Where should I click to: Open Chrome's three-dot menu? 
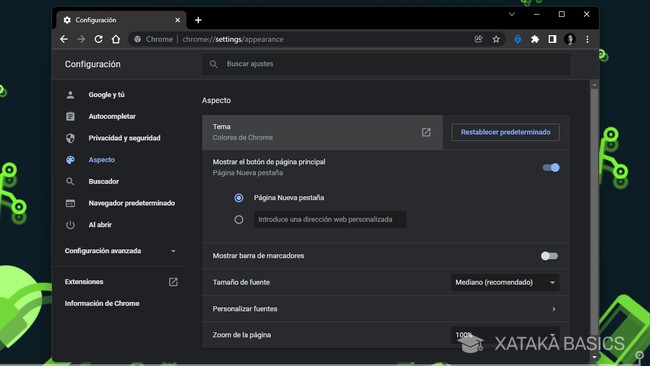point(587,39)
